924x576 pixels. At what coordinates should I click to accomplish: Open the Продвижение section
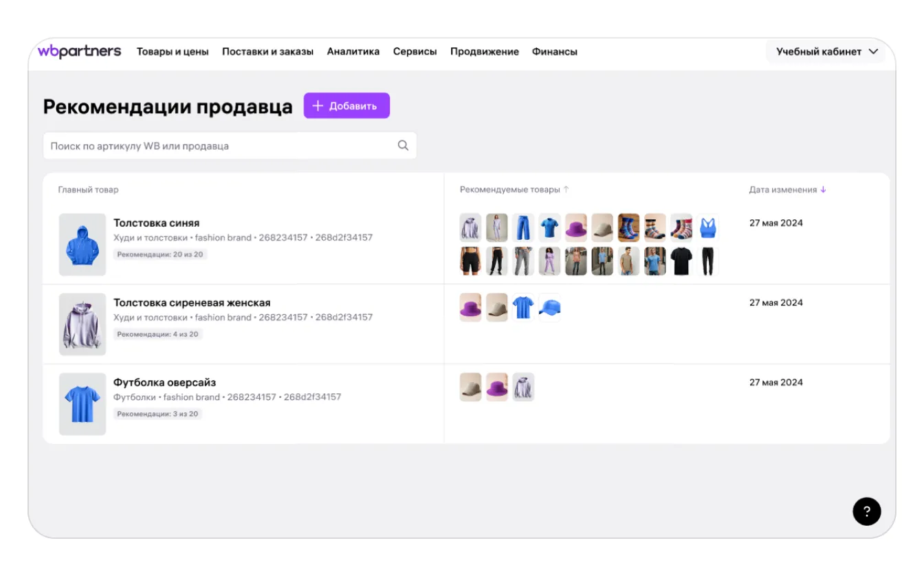point(485,52)
